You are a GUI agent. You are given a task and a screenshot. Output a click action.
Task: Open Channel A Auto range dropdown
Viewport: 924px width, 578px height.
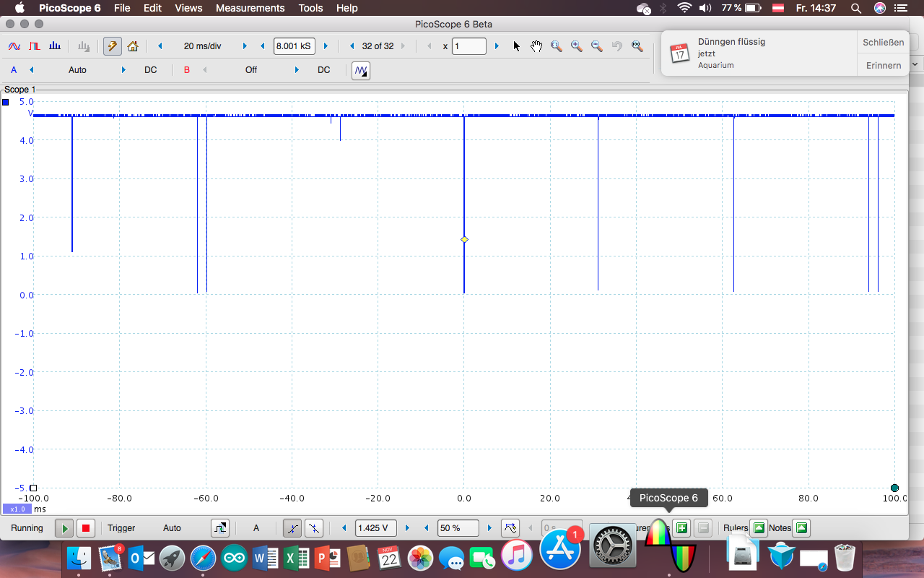tap(77, 70)
